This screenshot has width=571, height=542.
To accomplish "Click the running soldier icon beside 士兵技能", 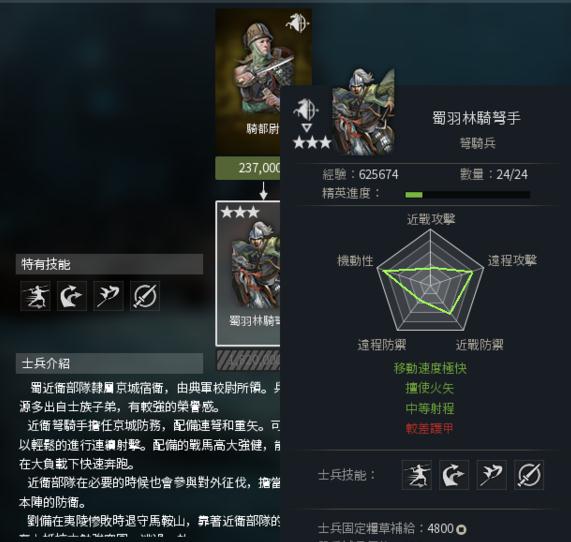I will coord(417,475).
